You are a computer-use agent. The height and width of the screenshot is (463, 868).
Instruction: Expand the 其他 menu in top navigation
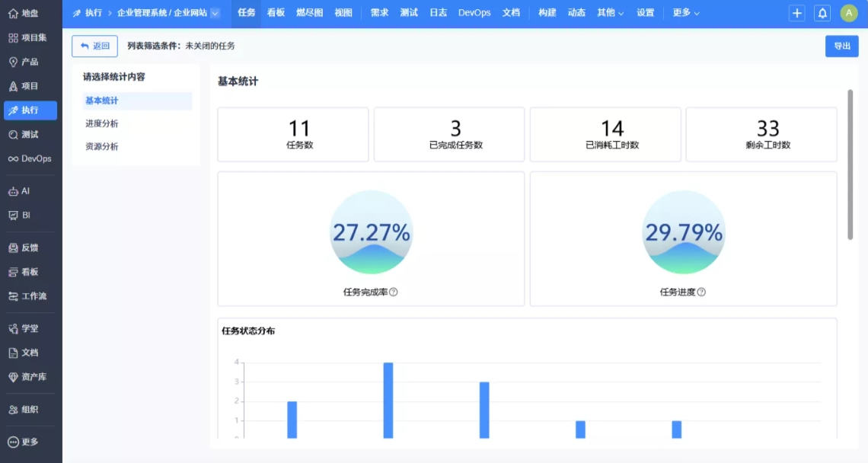610,13
